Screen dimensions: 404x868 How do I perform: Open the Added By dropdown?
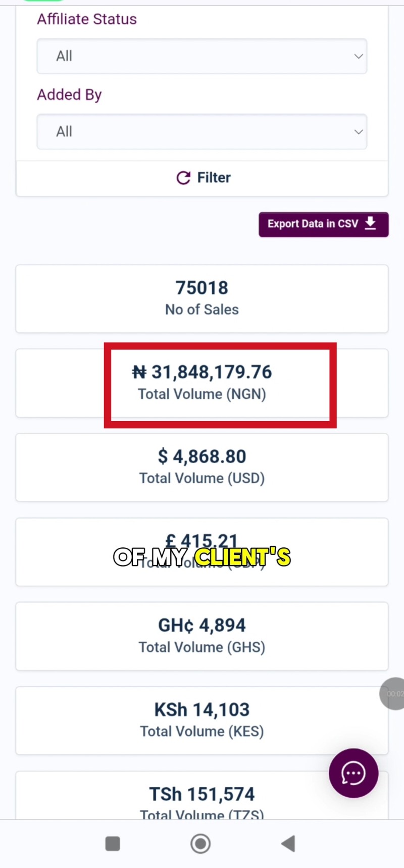[x=202, y=132]
